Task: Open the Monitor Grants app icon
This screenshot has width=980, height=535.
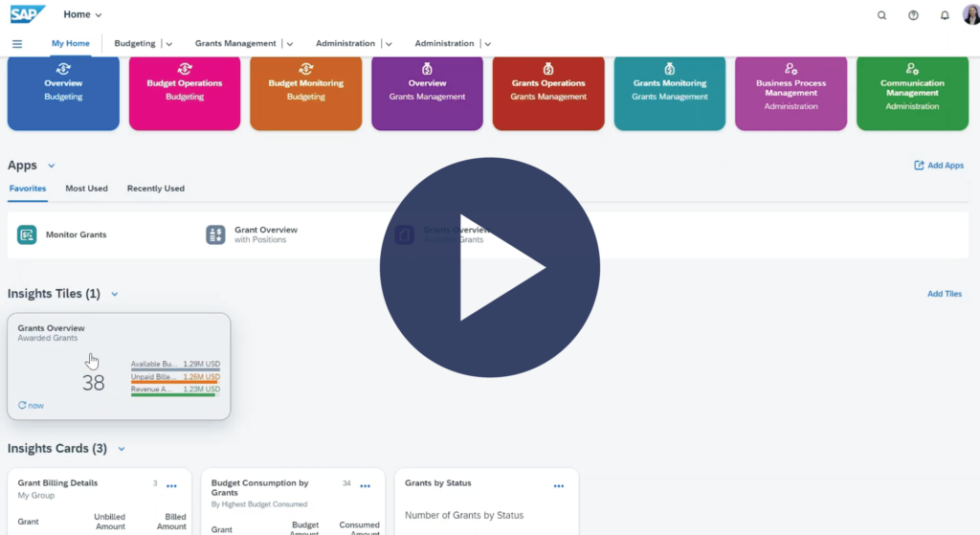Action: tap(27, 234)
